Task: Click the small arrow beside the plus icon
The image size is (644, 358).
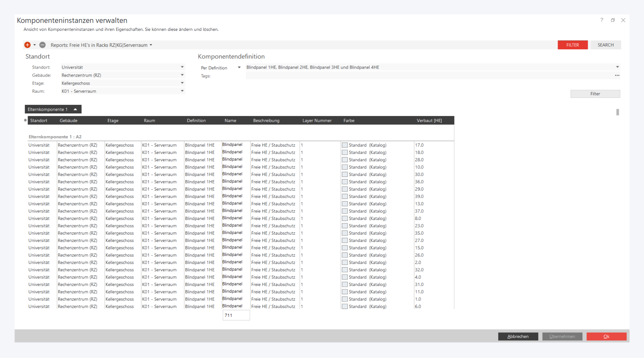Action: (34, 45)
